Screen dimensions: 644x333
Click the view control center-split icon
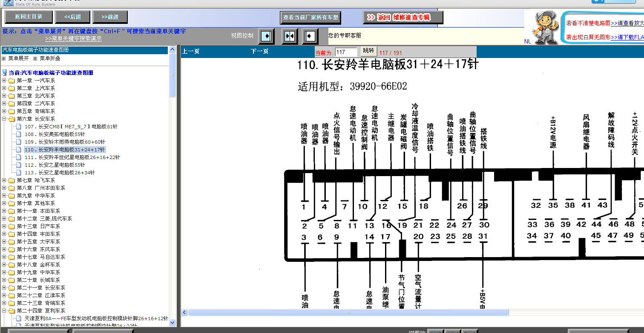(x=290, y=36)
